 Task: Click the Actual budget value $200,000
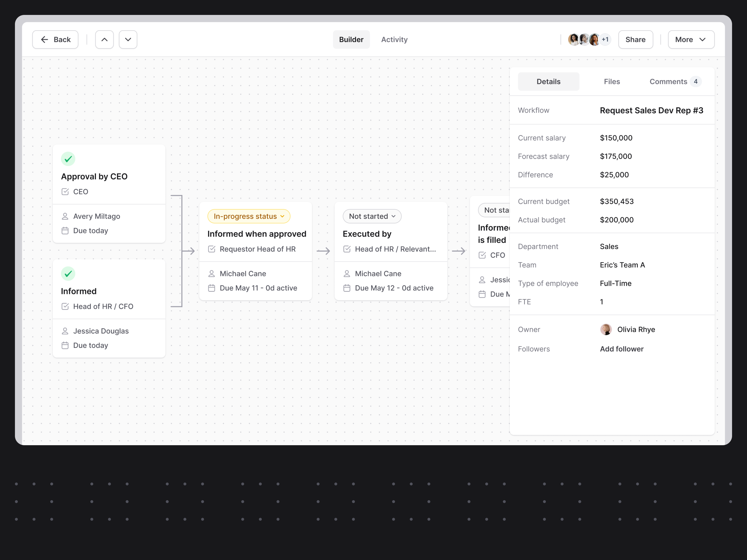pos(617,220)
